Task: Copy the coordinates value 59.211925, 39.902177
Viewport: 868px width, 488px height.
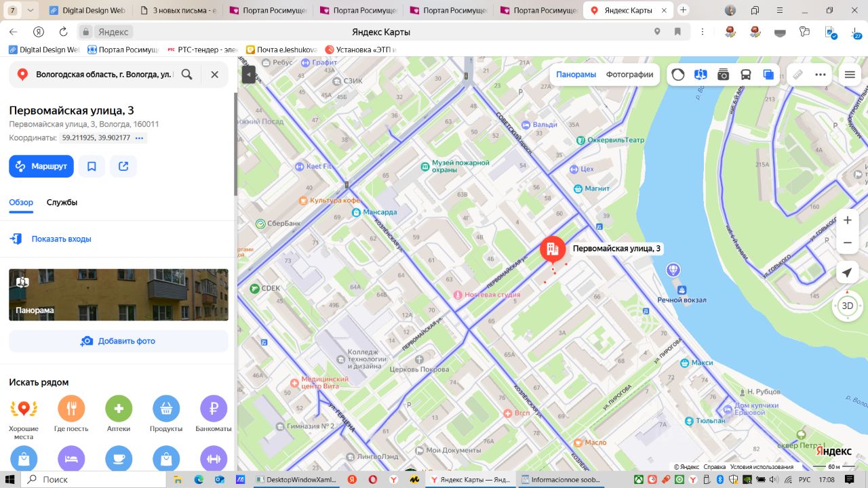Action: tap(96, 138)
